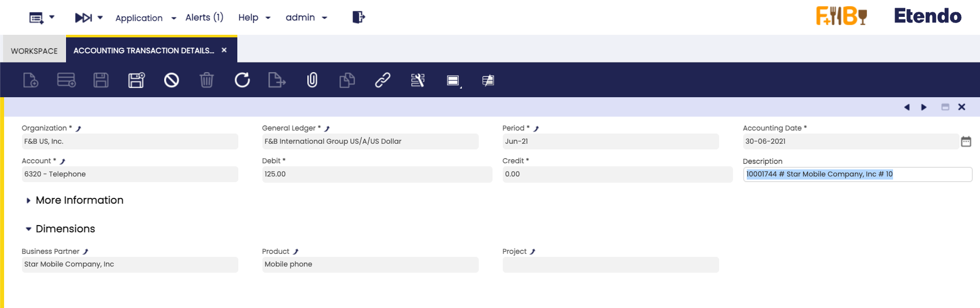The height and width of the screenshot is (308, 980).
Task: Open the Application dropdown menu
Action: 145,18
